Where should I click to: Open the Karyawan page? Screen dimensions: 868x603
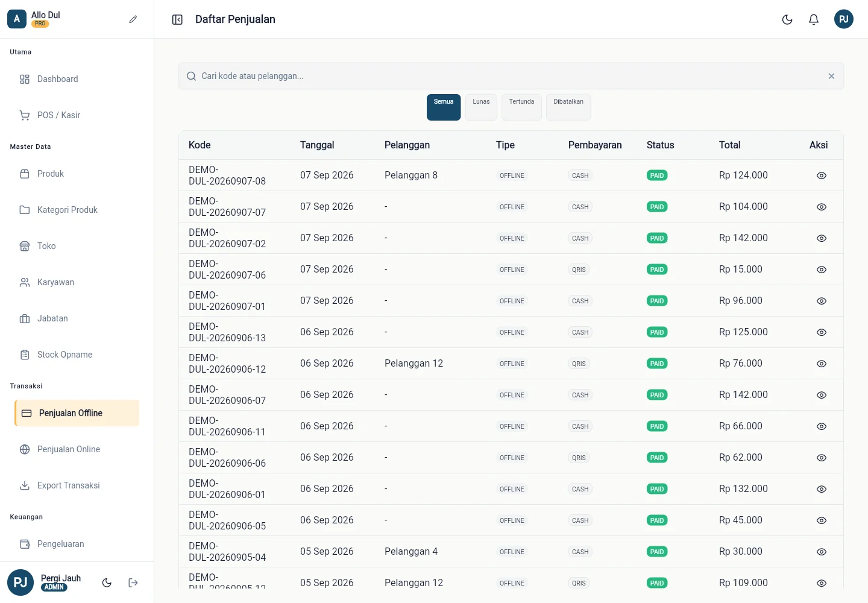click(x=77, y=282)
